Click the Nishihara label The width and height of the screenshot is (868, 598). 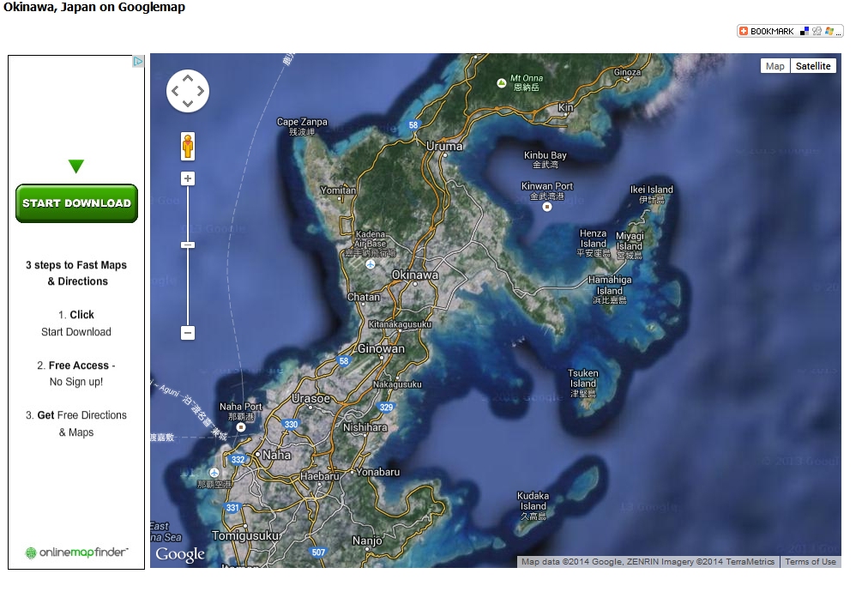(365, 427)
